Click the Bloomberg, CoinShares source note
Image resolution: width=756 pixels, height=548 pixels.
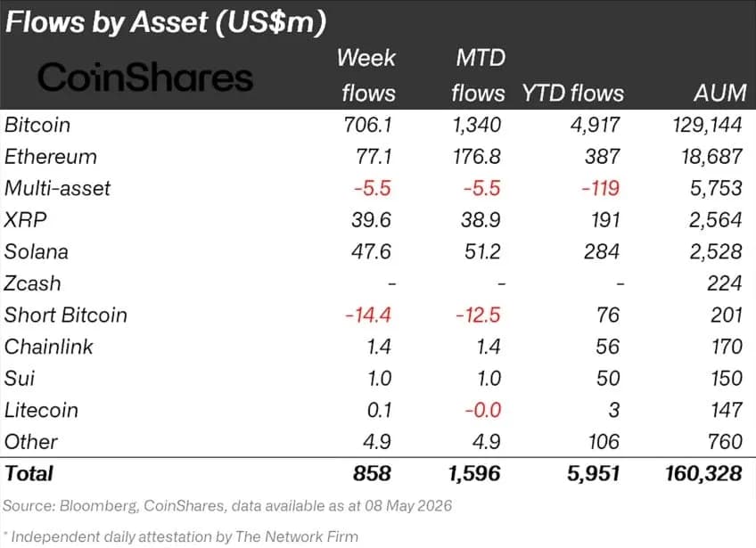coord(227,505)
